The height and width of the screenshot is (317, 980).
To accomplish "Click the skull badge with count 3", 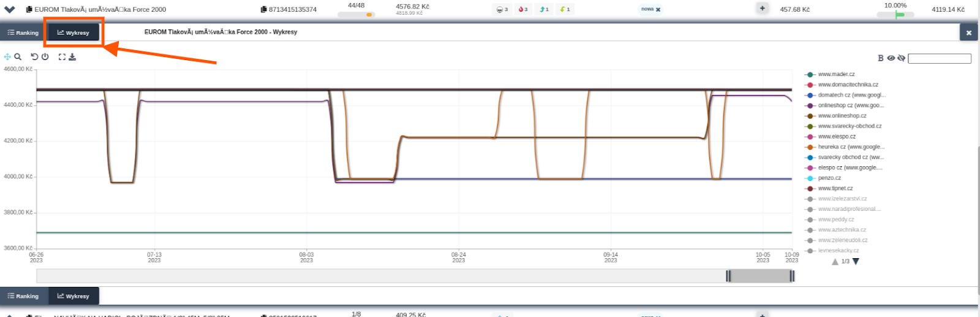I will [x=502, y=9].
